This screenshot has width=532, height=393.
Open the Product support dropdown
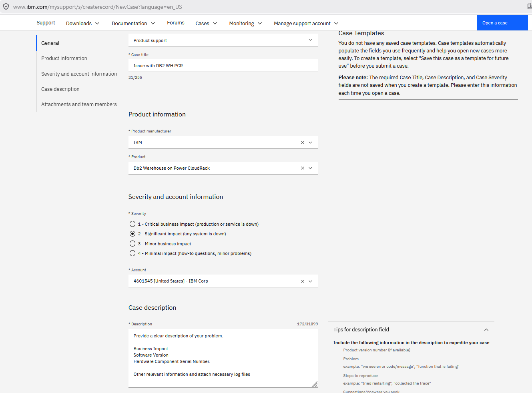coord(223,40)
